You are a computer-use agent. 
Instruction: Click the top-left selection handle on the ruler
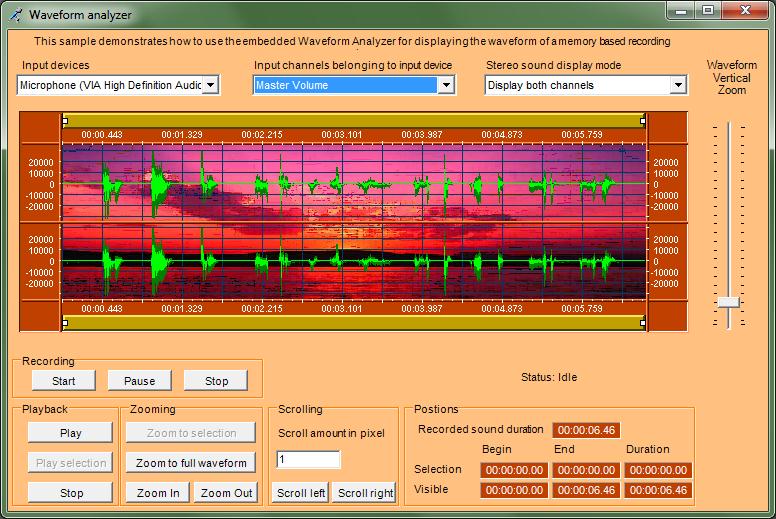click(66, 120)
